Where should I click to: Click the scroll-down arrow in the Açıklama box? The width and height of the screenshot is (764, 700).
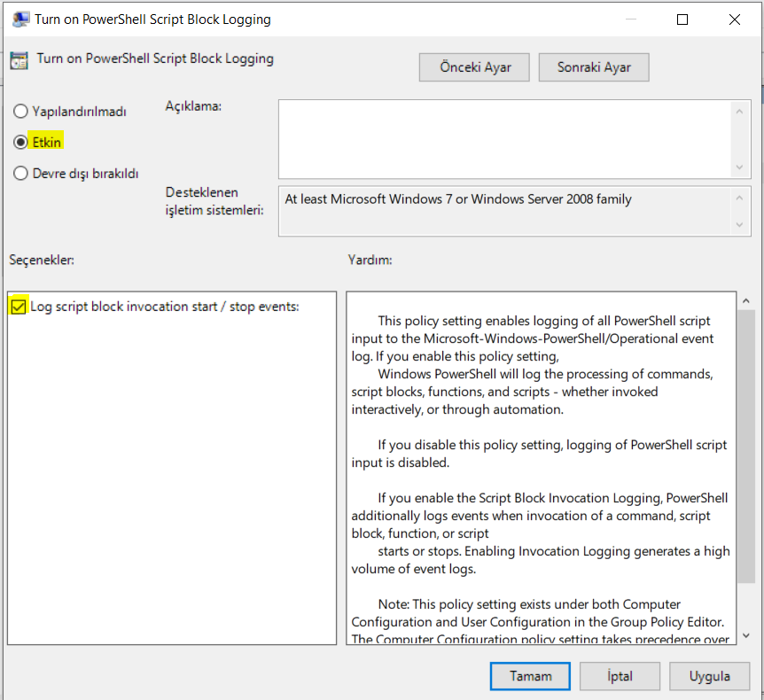pos(738,165)
